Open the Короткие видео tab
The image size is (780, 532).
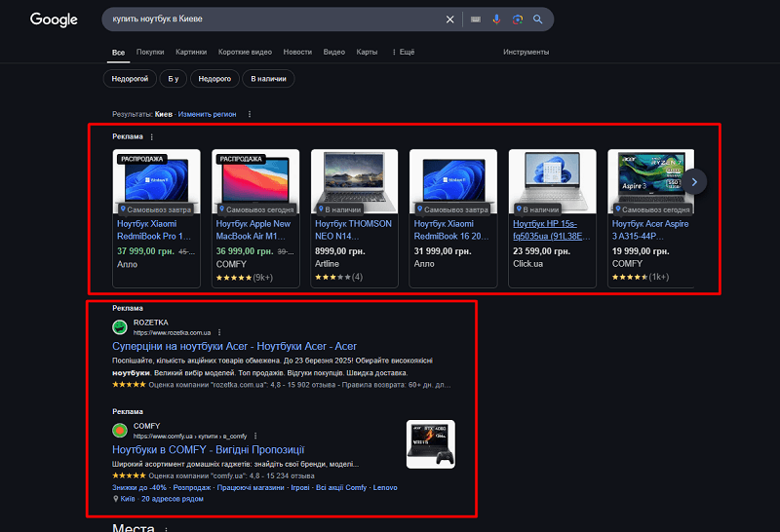click(245, 52)
